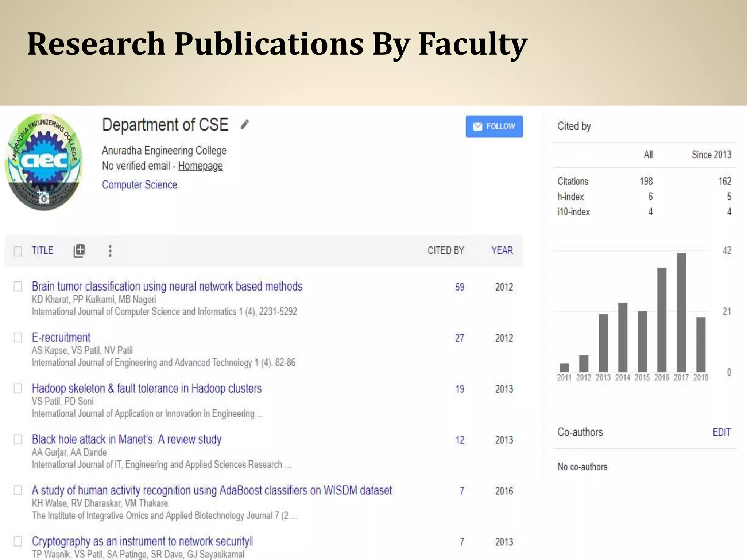Sort publications by the YEAR column
Image resolution: width=747 pixels, height=560 pixels.
502,251
